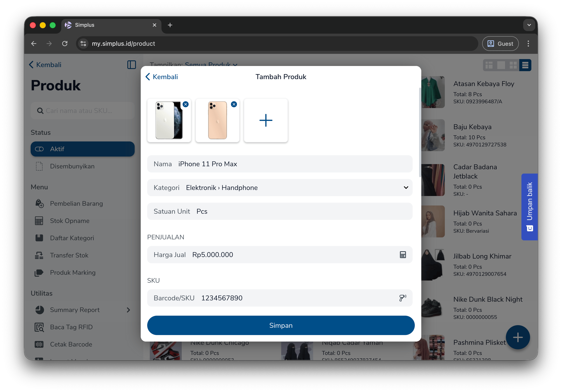
Task: Select Aktif status filter
Action: (x=82, y=149)
